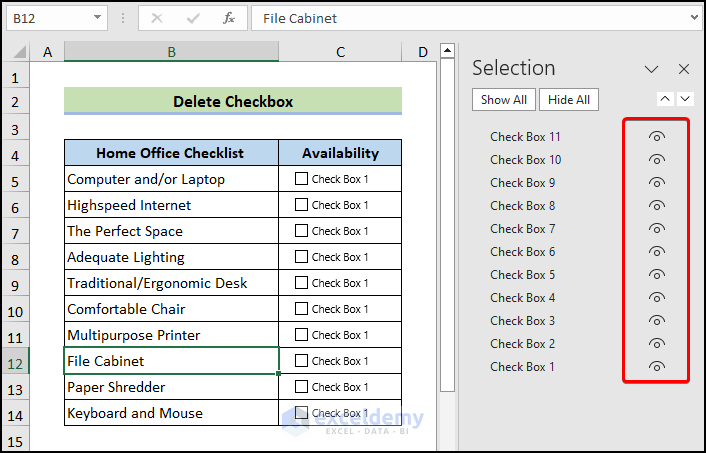Click the Enter formula checkmark icon
Viewport: 706px width, 453px height.
click(x=194, y=18)
